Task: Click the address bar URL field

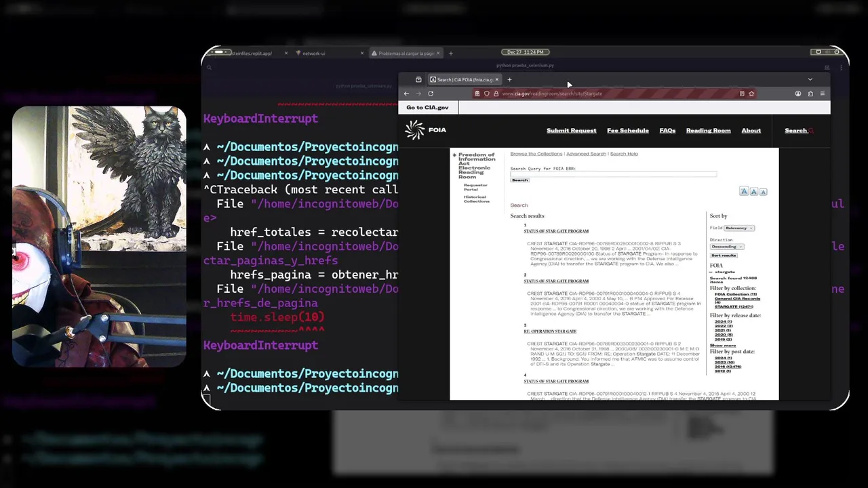Action: coord(607,94)
